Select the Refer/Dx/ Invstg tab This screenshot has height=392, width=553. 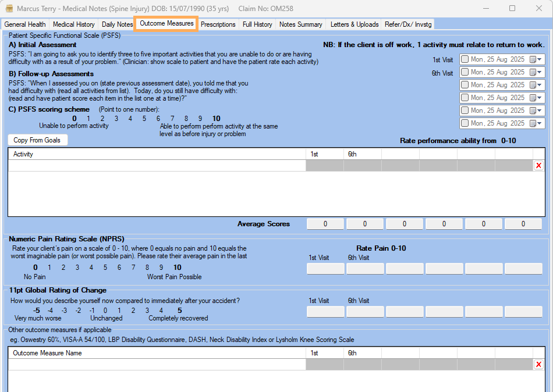click(x=407, y=24)
